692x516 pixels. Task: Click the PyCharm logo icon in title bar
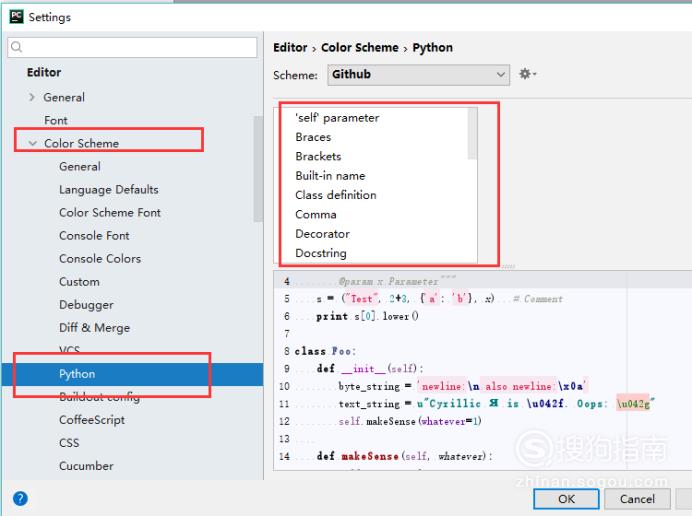pyautogui.click(x=16, y=17)
